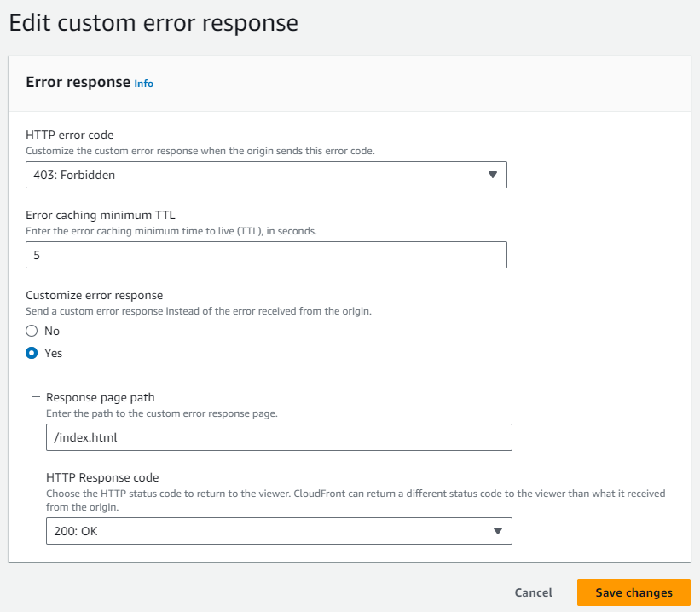700x612 pixels.
Task: Focus the Error caching minimum TTL field
Action: (266, 255)
